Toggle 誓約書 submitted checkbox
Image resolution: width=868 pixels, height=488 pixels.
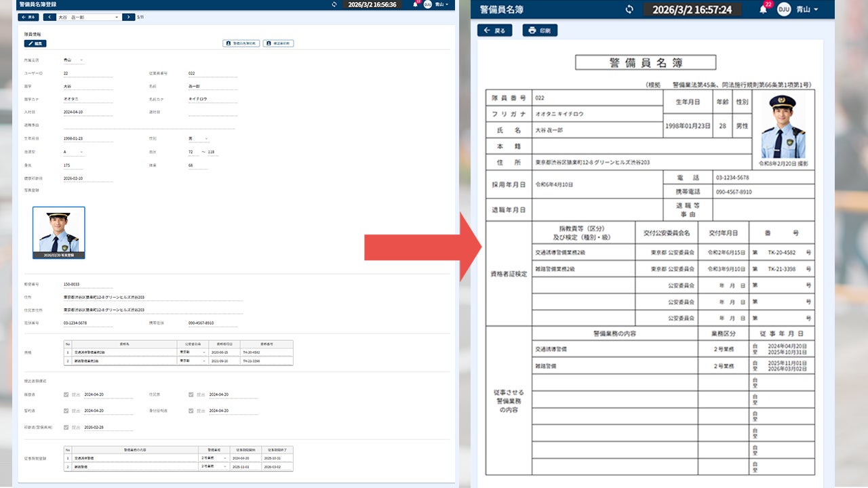(x=66, y=411)
